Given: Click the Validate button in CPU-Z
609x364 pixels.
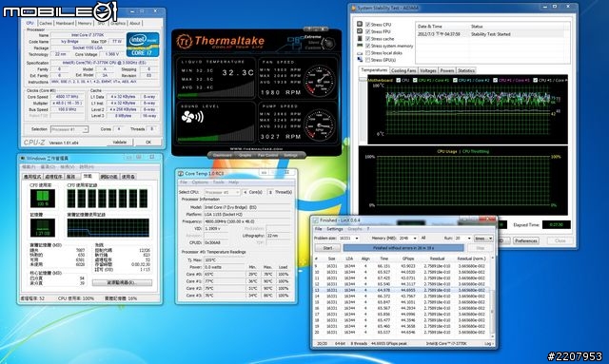Looking at the screenshot, I should coord(119,142).
